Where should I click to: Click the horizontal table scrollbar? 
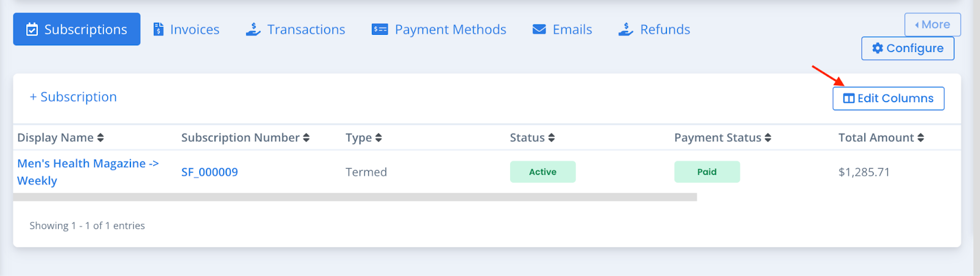[355, 197]
